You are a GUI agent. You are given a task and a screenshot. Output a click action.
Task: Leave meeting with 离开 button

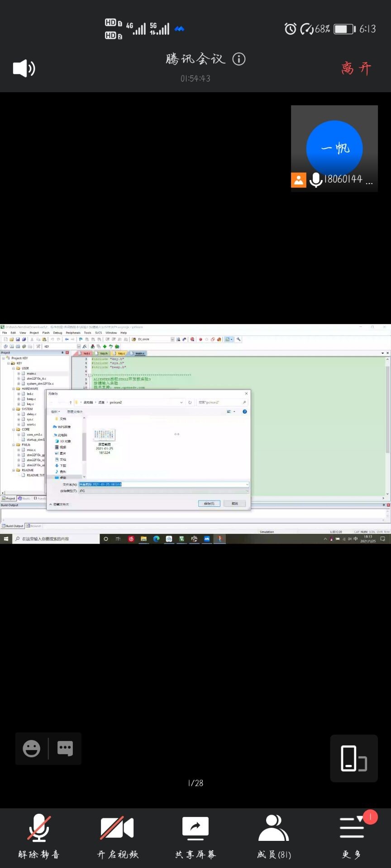[356, 68]
